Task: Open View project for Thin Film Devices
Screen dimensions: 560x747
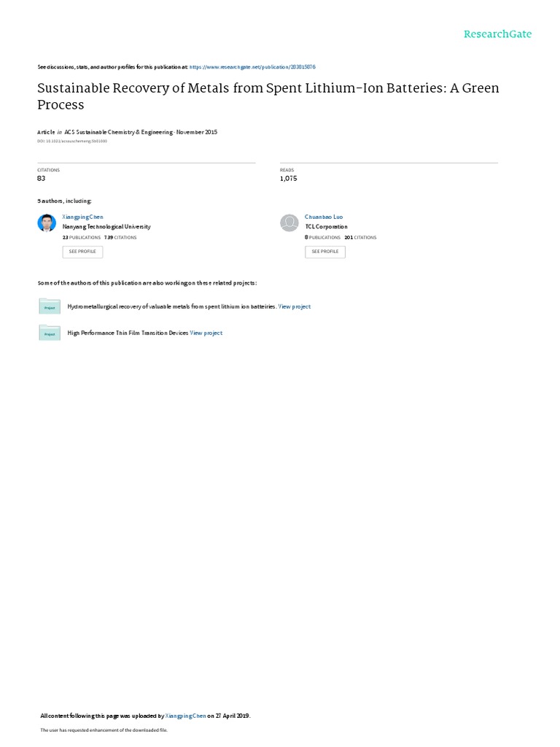Action: [x=206, y=333]
